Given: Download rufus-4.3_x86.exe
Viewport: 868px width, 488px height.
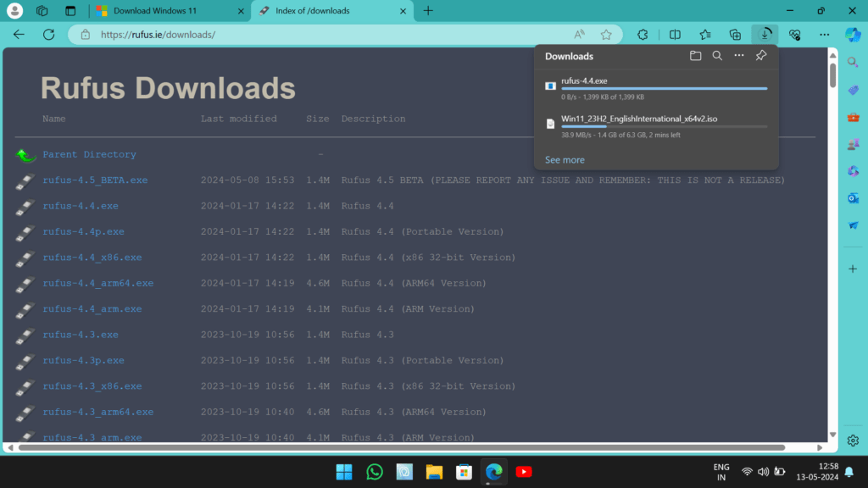Looking at the screenshot, I should pyautogui.click(x=92, y=386).
